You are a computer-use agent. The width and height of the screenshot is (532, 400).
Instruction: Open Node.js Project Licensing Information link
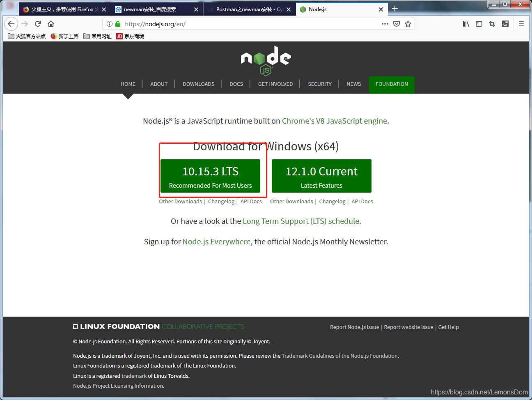118,386
